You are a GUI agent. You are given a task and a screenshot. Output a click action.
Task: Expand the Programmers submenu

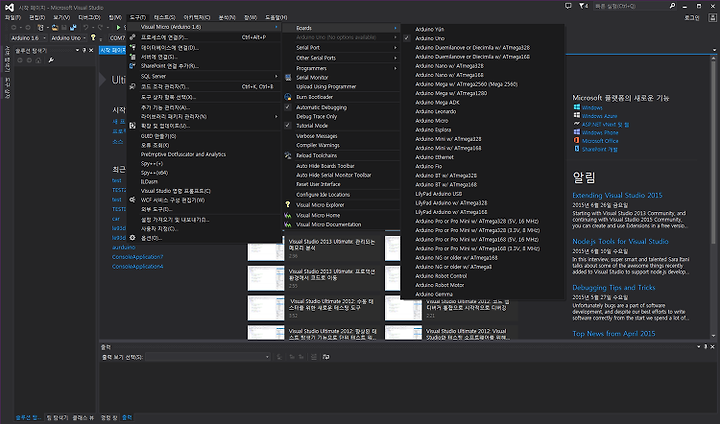(341, 68)
